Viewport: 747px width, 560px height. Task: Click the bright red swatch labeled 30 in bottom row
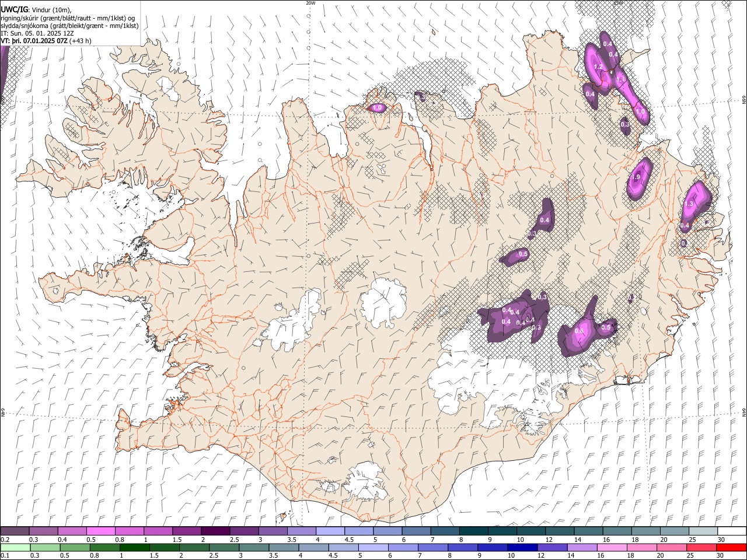(x=731, y=548)
